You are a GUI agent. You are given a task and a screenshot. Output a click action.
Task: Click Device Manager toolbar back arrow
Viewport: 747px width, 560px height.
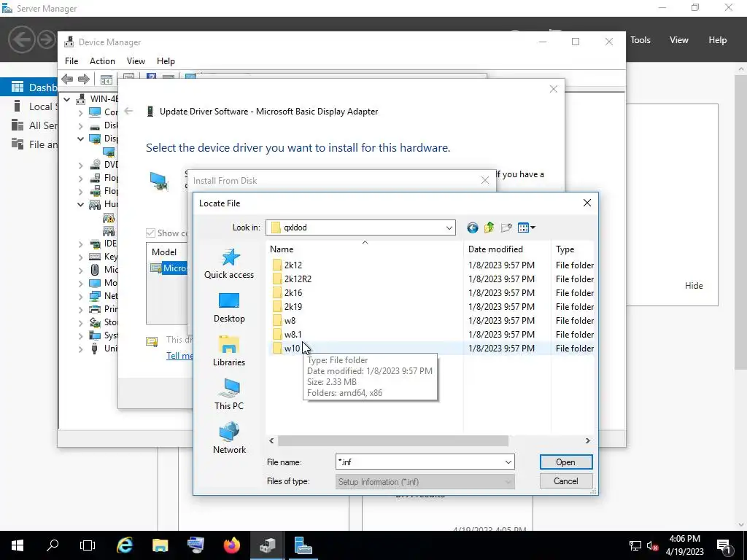pyautogui.click(x=67, y=79)
